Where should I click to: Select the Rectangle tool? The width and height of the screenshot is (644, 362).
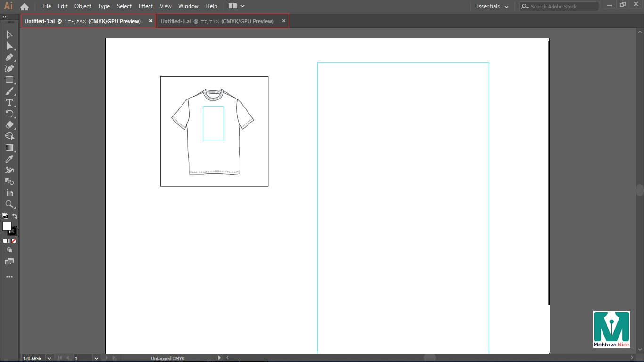pyautogui.click(x=9, y=80)
